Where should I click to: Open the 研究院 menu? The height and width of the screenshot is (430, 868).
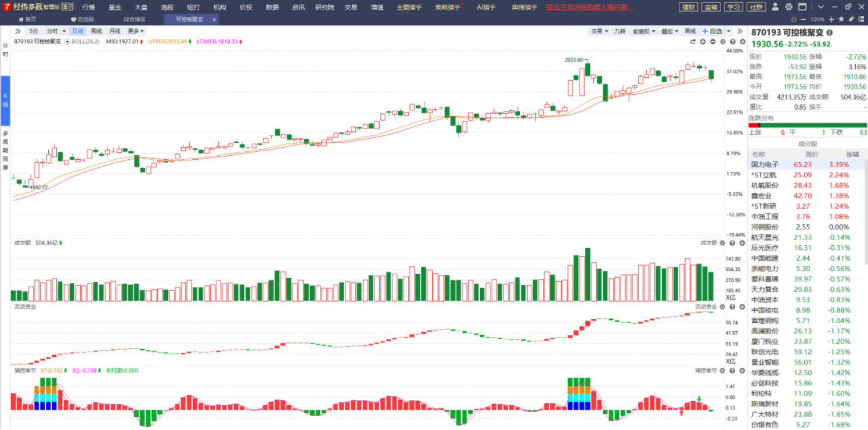(325, 7)
